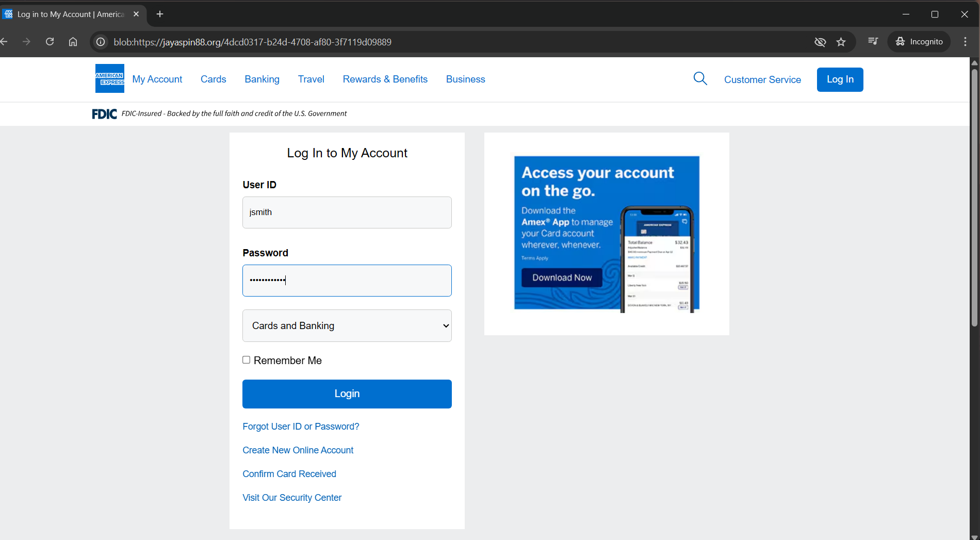980x540 pixels.
Task: View site information icon in address bar
Action: click(101, 42)
